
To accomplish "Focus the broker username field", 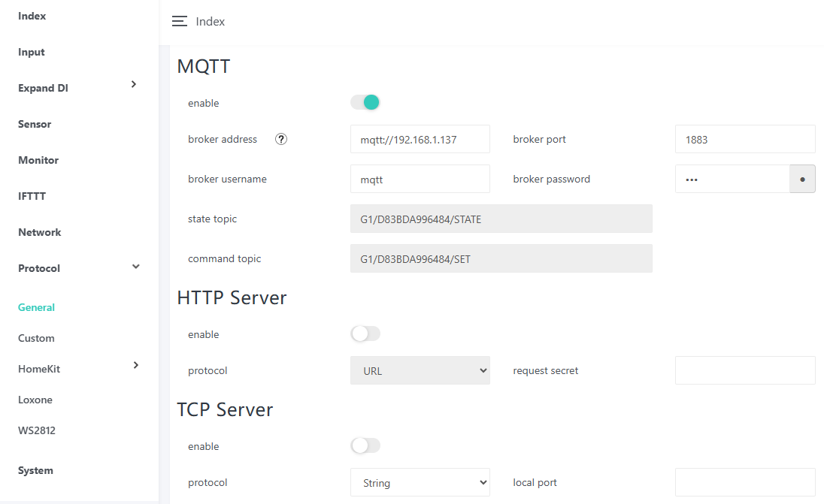I will click(420, 179).
